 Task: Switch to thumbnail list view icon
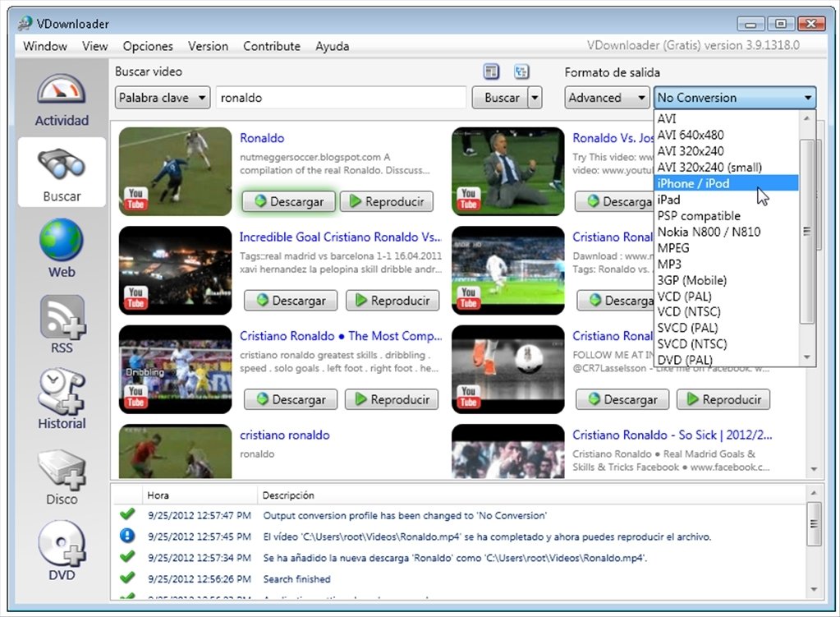491,71
